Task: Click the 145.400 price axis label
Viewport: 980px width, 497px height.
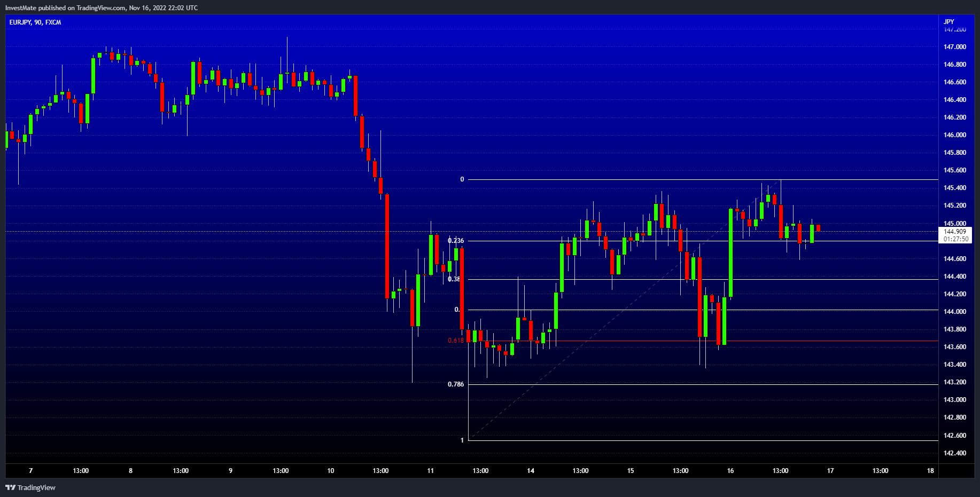Action: click(x=955, y=188)
